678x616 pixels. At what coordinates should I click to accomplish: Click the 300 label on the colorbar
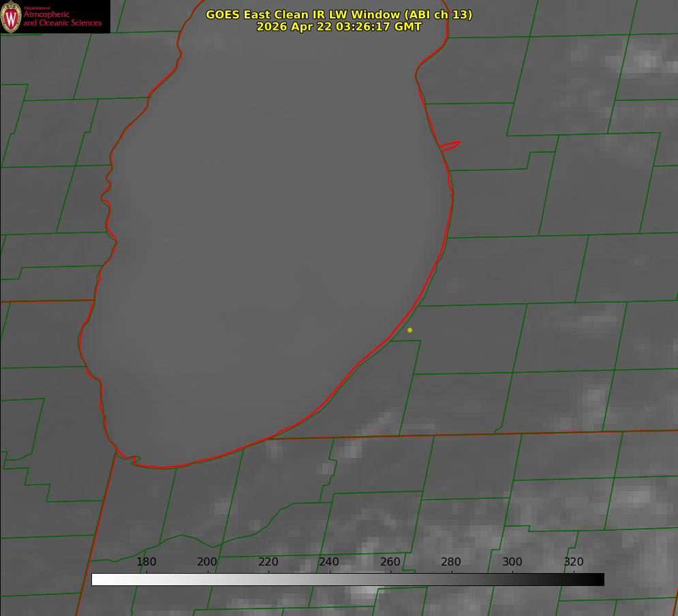point(512,561)
